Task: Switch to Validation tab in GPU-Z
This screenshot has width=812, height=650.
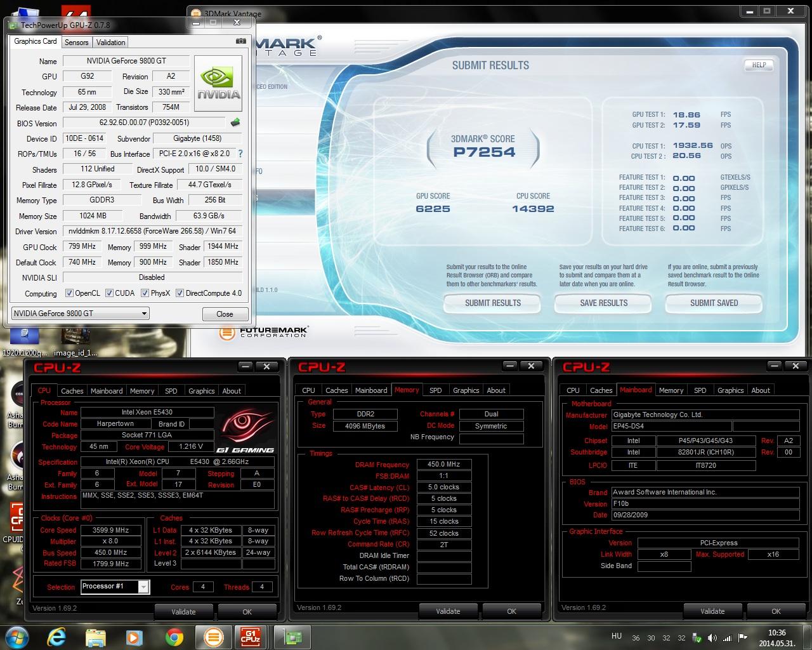Action: [111, 42]
